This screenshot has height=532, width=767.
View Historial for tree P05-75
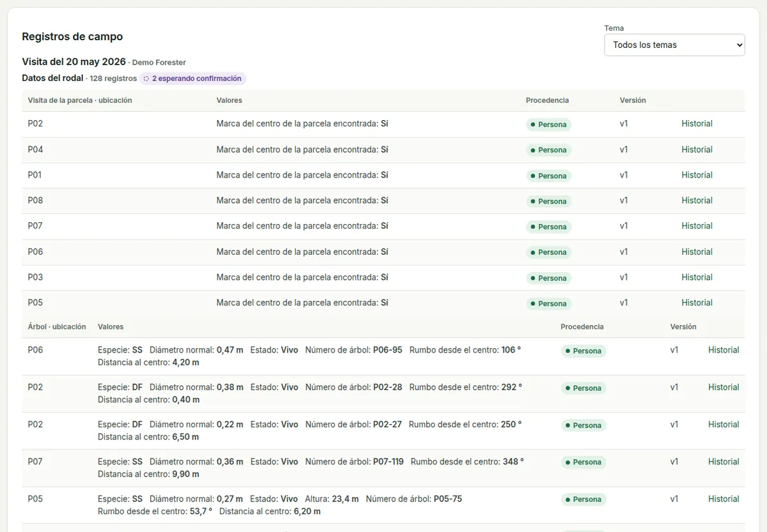coord(724,499)
